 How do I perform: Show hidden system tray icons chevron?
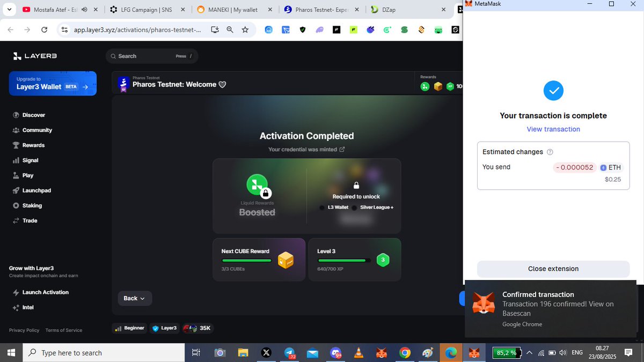point(529,352)
